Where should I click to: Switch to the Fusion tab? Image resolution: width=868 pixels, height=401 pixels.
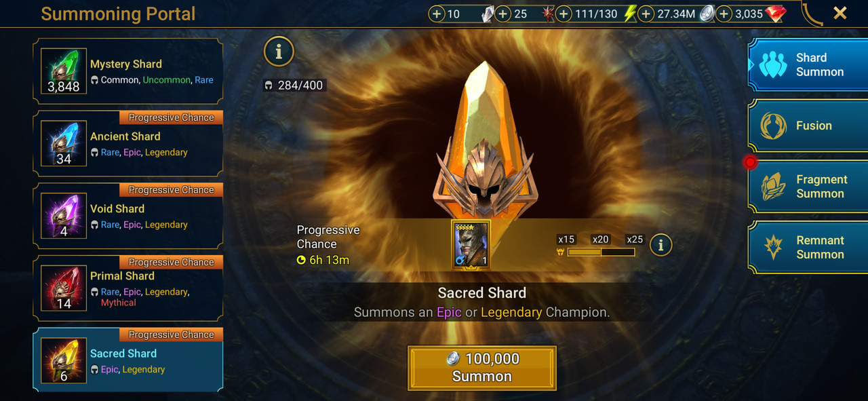pos(808,126)
